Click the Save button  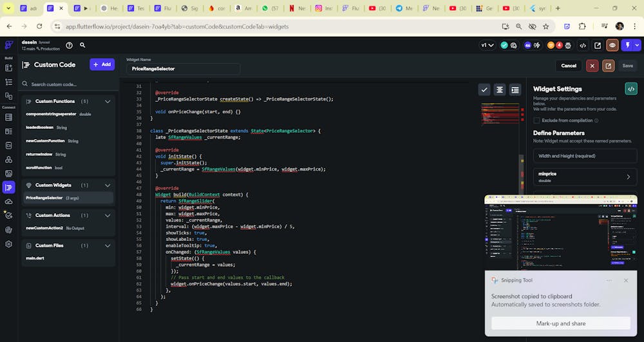(x=627, y=66)
